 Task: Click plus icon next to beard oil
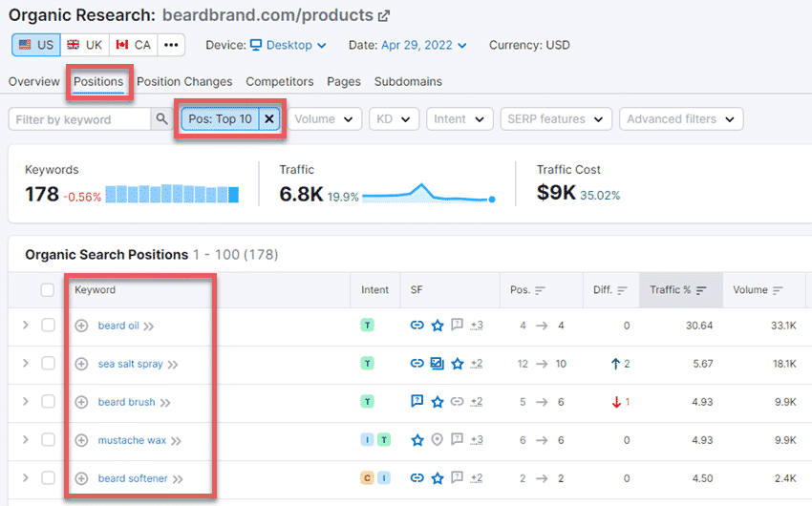[81, 326]
